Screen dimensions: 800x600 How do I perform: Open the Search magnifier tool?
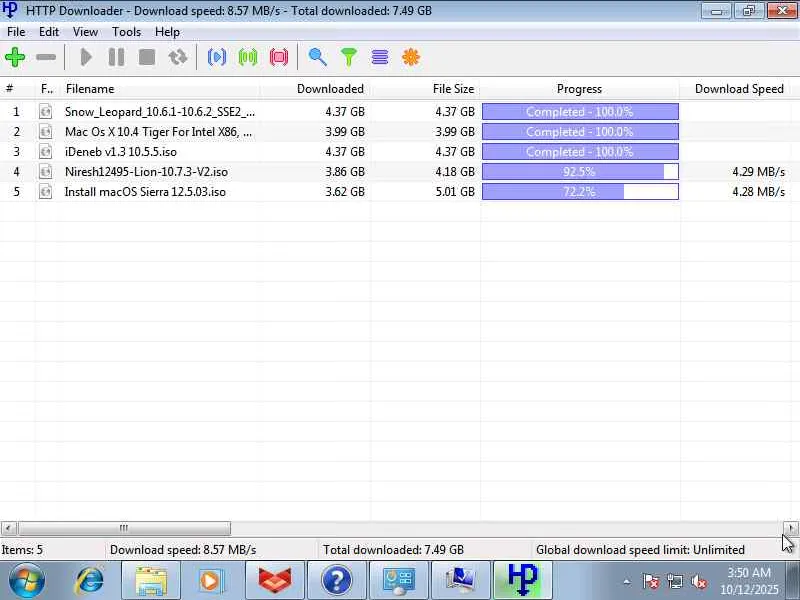pyautogui.click(x=317, y=57)
